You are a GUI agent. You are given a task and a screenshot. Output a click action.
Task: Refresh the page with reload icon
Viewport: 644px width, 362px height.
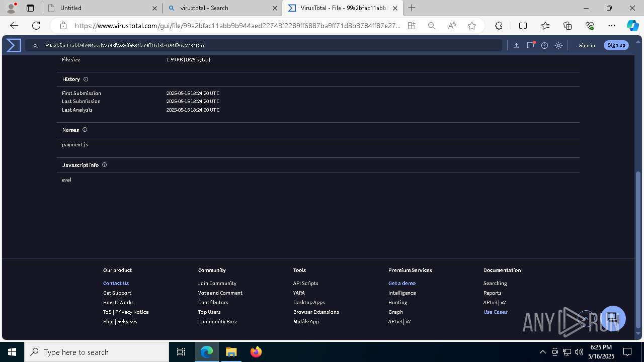click(x=36, y=26)
